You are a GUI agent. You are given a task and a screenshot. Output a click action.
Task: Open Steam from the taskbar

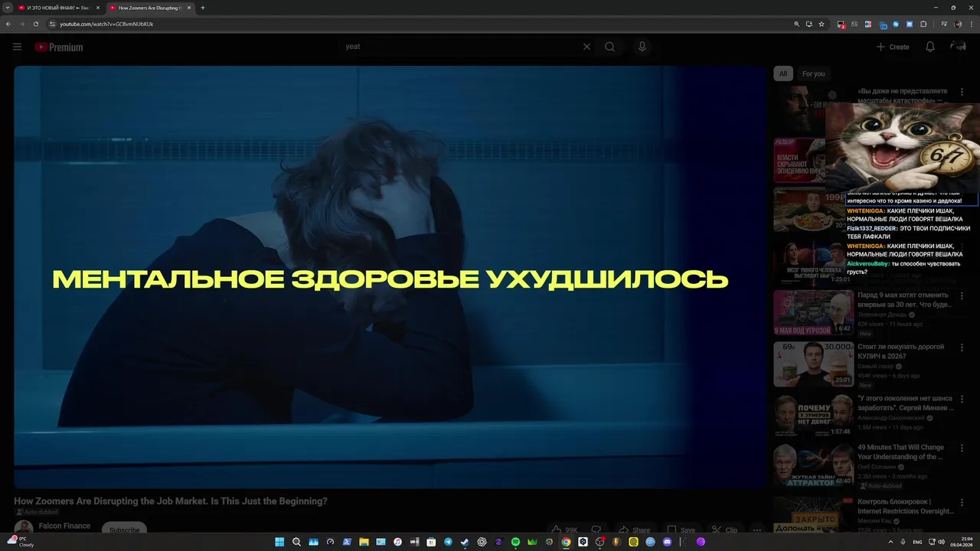coord(465,542)
